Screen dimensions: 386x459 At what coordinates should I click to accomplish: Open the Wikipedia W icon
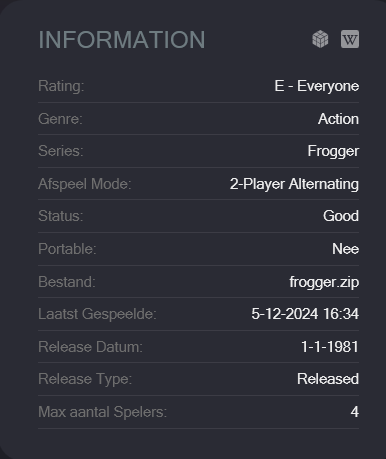pos(350,39)
